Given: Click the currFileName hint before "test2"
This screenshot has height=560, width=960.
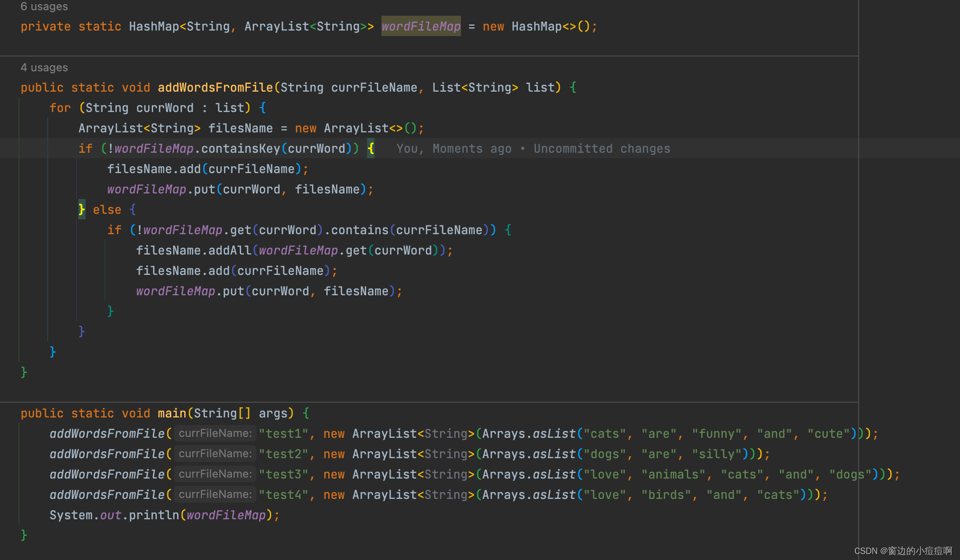Looking at the screenshot, I should (x=215, y=454).
